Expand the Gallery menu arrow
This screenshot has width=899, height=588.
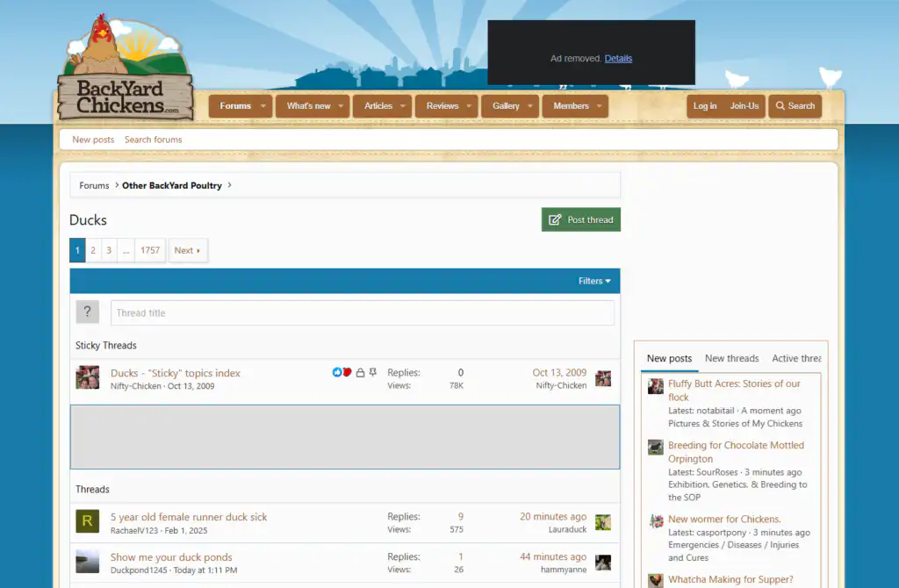coord(529,106)
